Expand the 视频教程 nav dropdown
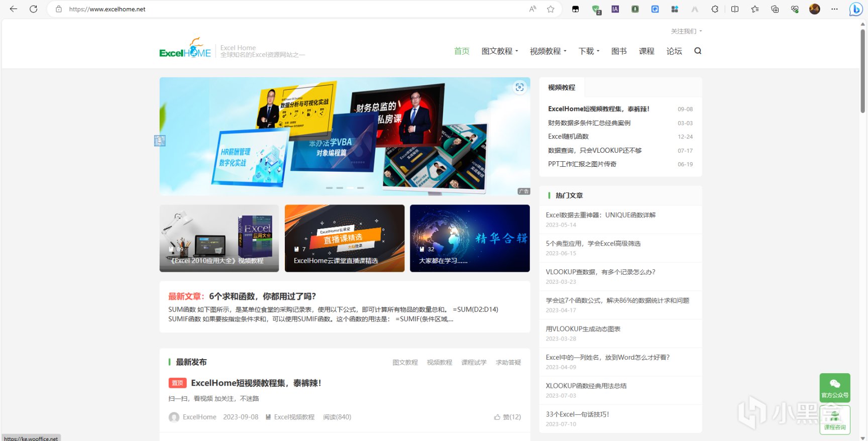Screen dimensions: 868x441 (548, 51)
